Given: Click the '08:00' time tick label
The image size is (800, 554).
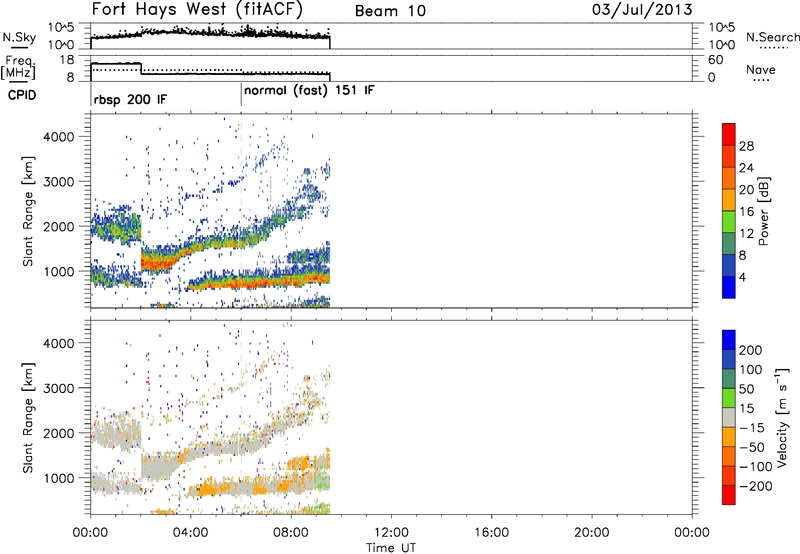Looking at the screenshot, I should coord(291,533).
